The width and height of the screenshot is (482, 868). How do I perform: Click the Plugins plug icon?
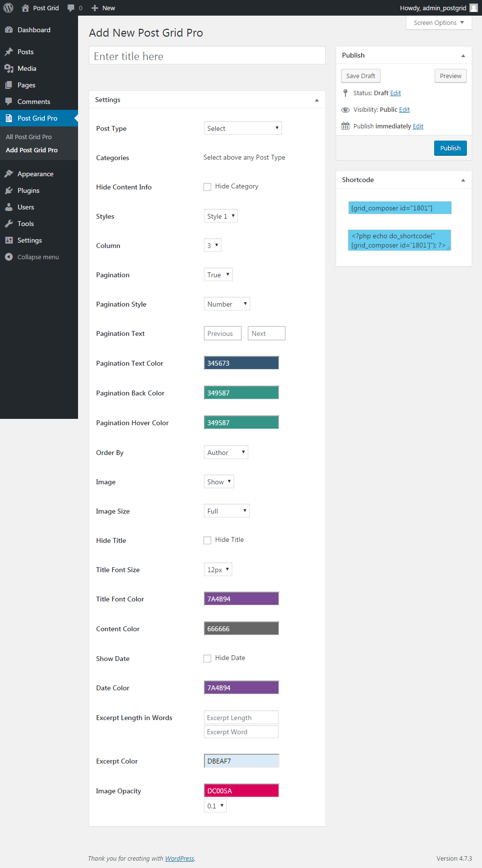coord(9,190)
